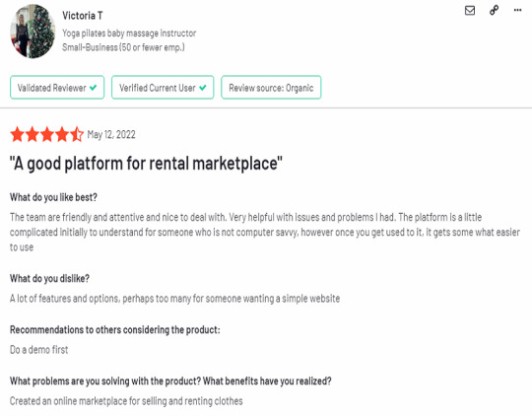The image size is (532, 416).
Task: Click the envelope email icon
Action: (x=470, y=11)
